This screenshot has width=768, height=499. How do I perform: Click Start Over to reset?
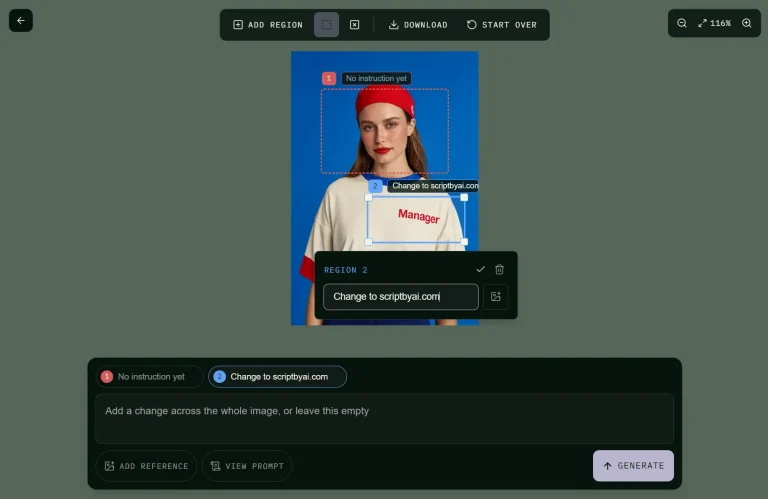(x=502, y=25)
